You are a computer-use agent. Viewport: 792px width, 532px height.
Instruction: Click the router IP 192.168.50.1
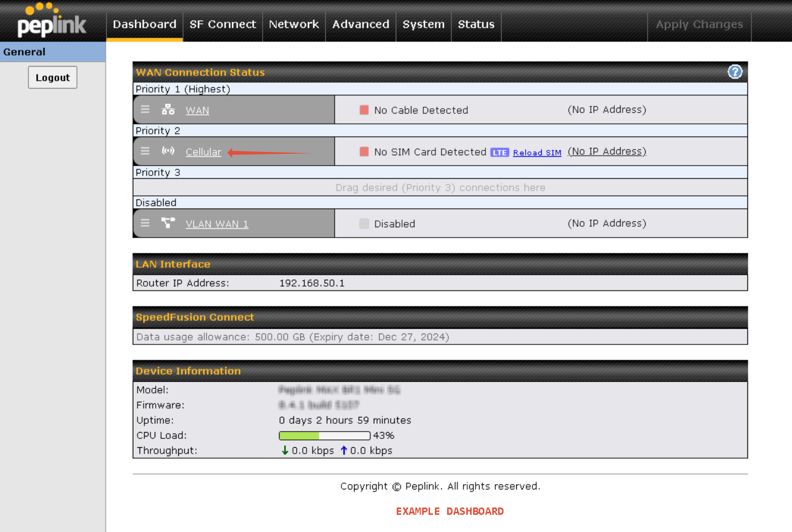(x=312, y=283)
